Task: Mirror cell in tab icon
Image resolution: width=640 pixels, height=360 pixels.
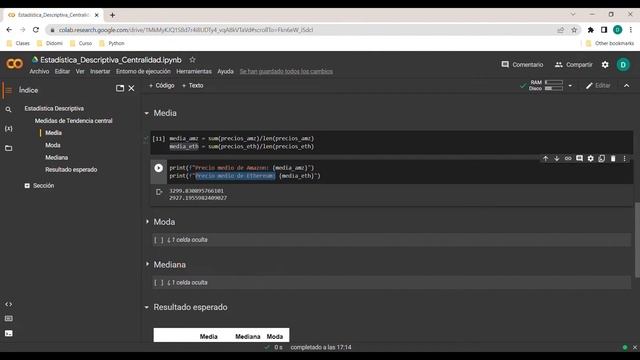Action: coord(602,158)
